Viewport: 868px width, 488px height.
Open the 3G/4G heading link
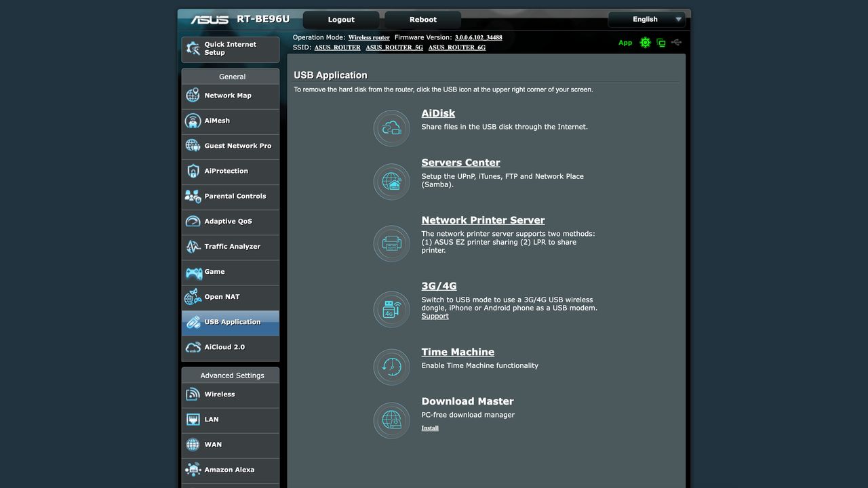pos(439,286)
